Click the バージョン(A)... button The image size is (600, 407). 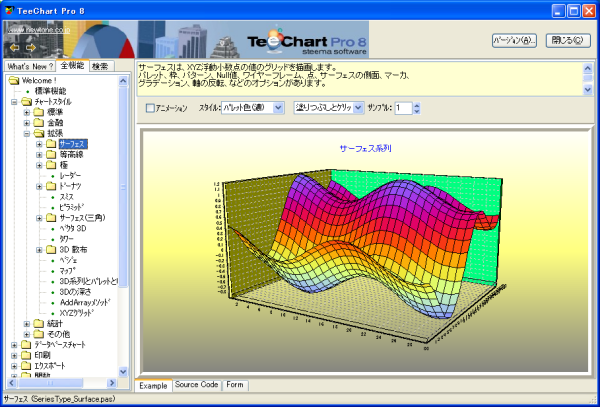514,41
